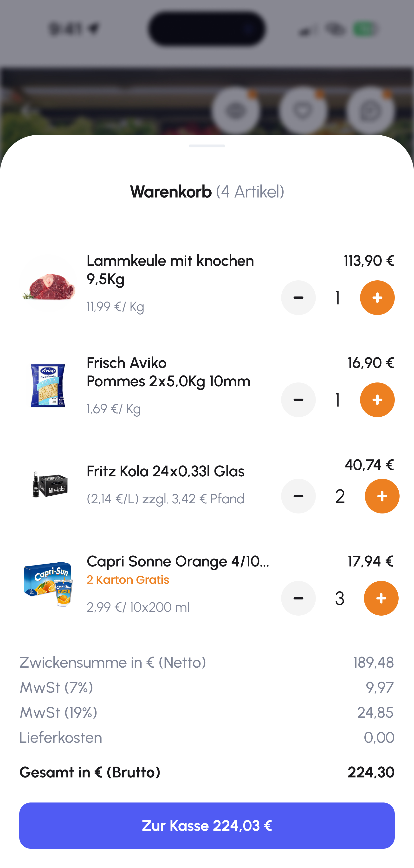Decrease Fritz Kola quantity
Image resolution: width=414 pixels, height=868 pixels.
point(298,496)
